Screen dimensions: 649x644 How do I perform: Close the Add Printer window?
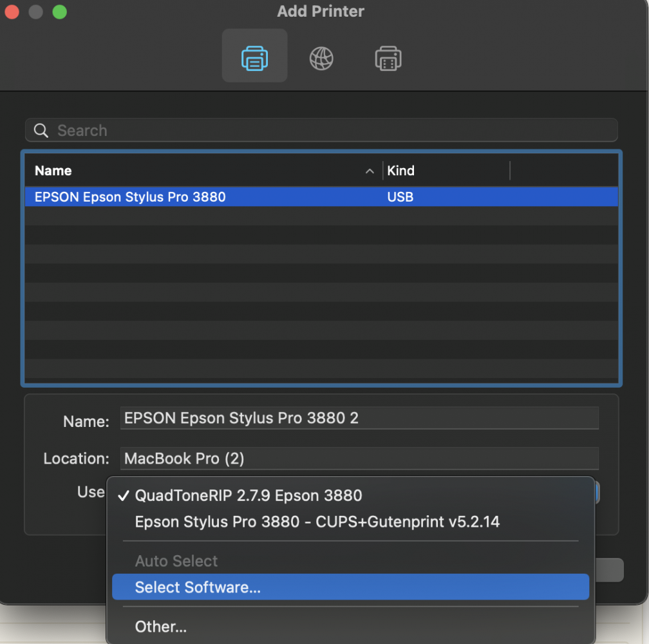[12, 12]
